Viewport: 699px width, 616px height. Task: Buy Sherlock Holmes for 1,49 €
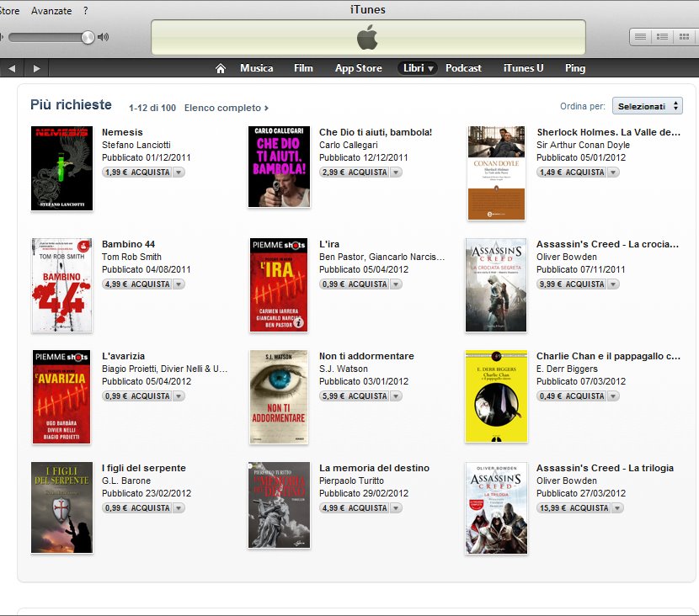[572, 172]
